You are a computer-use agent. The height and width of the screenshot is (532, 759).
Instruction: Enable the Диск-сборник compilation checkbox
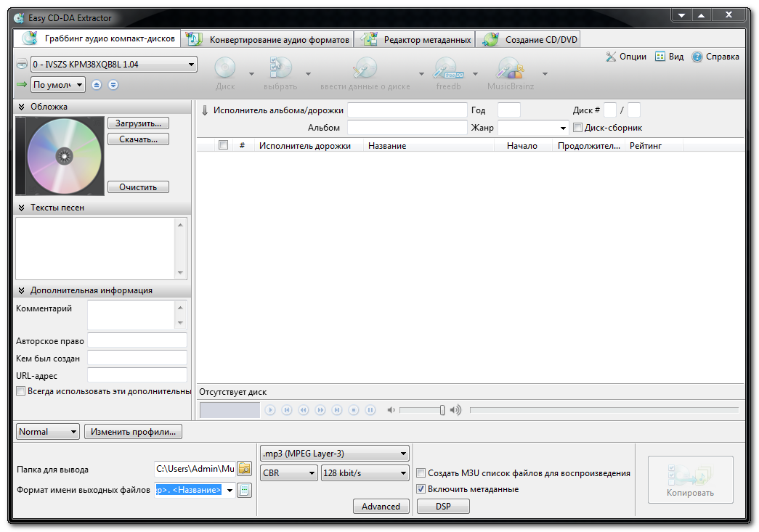tap(577, 128)
